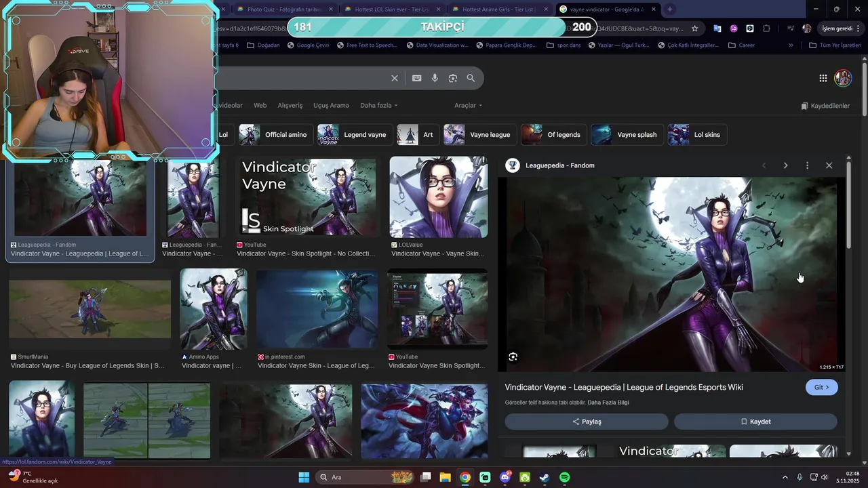Open Tüm Yer İşaretleri folder

coord(835,45)
